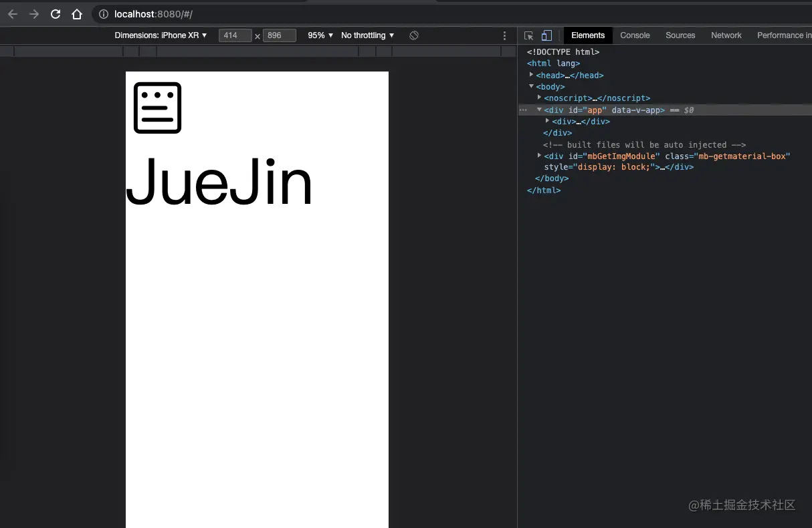Expand the head element node
This screenshot has width=812, height=528.
[x=532, y=75]
